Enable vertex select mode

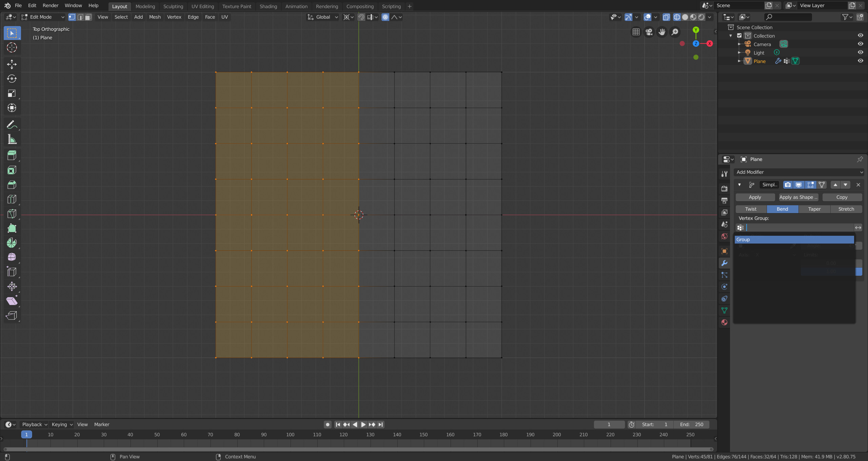pos(72,17)
